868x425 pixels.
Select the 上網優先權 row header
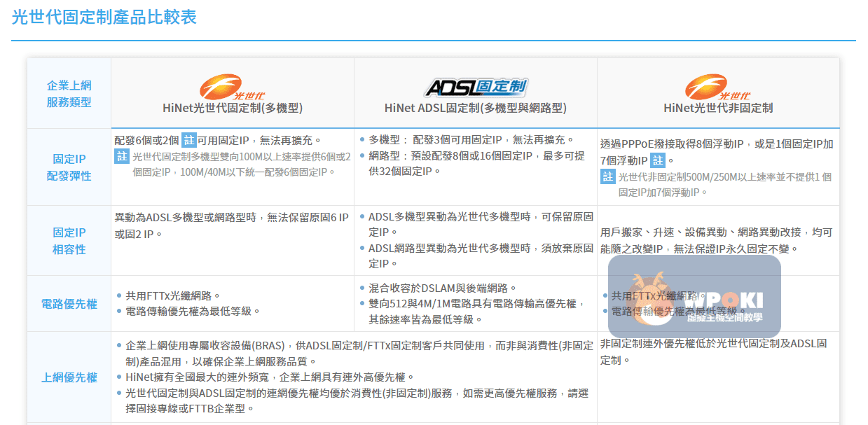[x=69, y=377]
